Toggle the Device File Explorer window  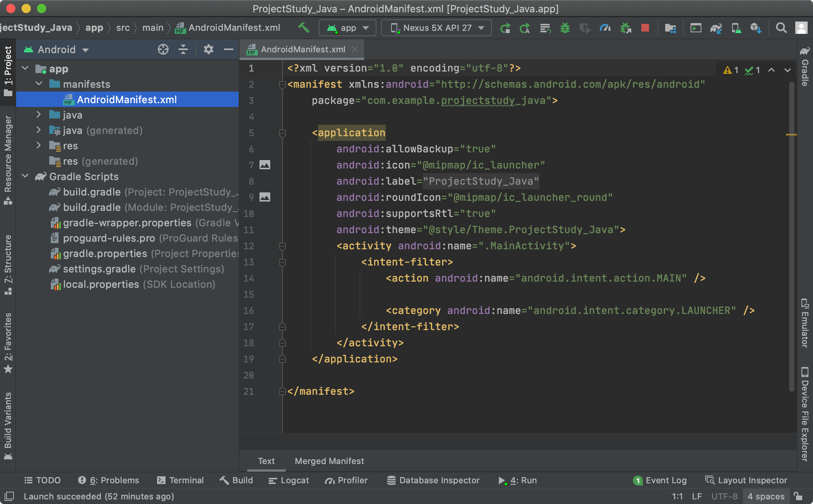point(805,414)
